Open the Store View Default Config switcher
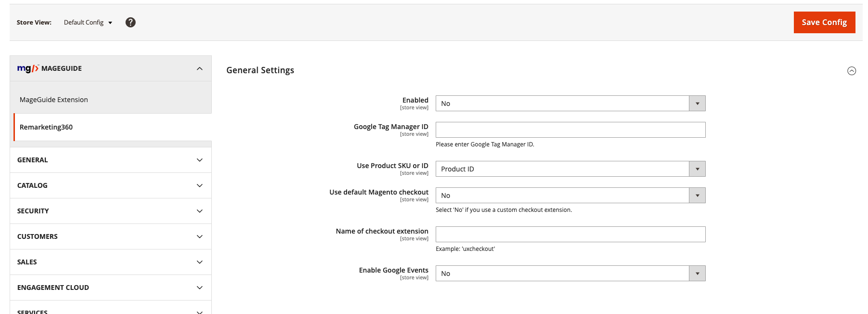Image resolution: width=868 pixels, height=314 pixels. click(x=88, y=23)
